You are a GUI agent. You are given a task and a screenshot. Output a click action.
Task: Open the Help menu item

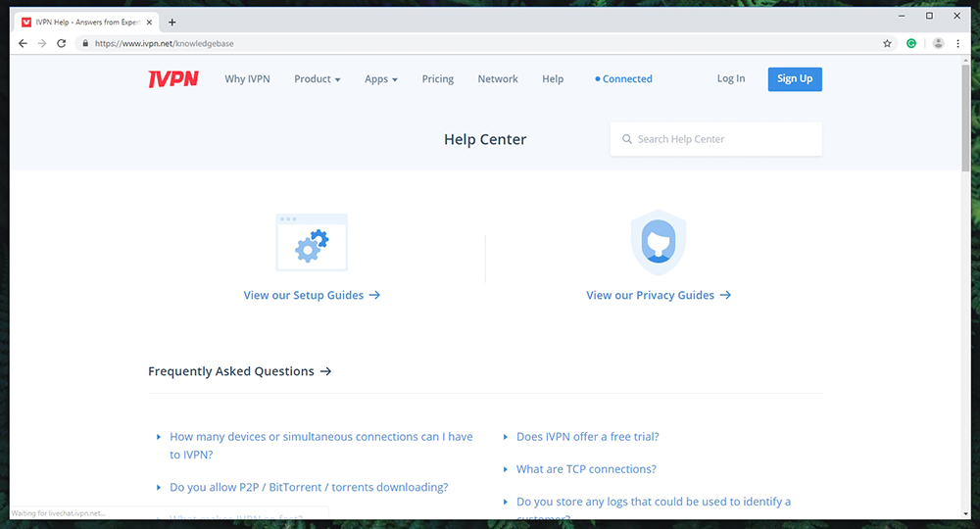point(553,78)
